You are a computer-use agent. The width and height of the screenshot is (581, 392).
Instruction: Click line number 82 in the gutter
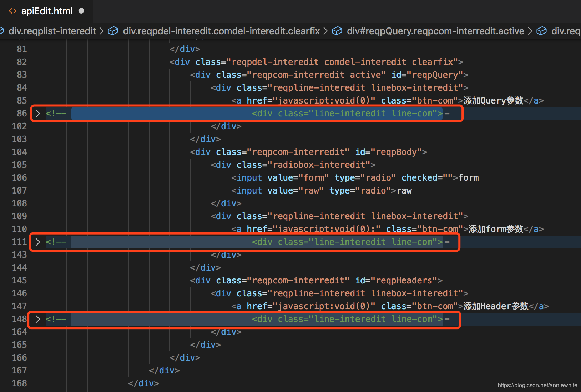point(22,62)
